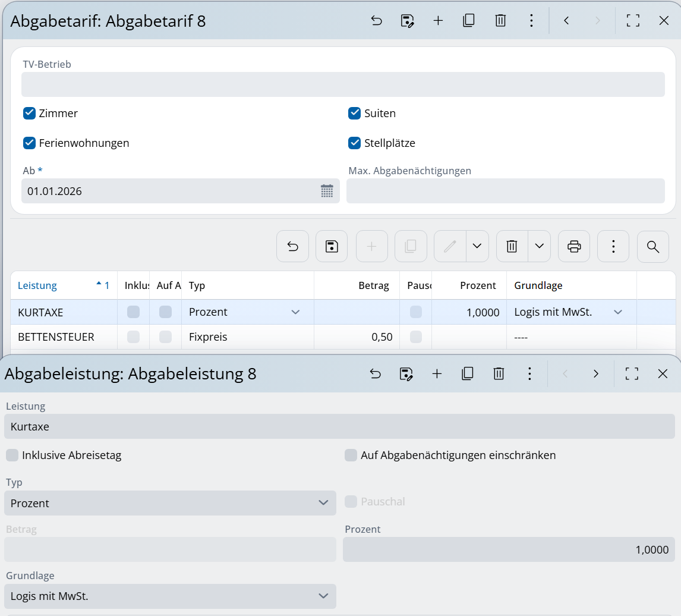Click the print icon in grid toolbar
The height and width of the screenshot is (616, 681).
point(574,246)
